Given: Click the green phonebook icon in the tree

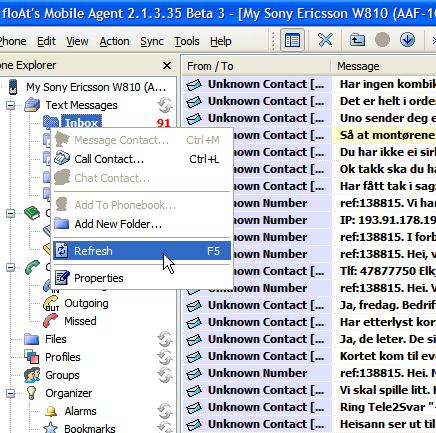Looking at the screenshot, I should tap(32, 213).
